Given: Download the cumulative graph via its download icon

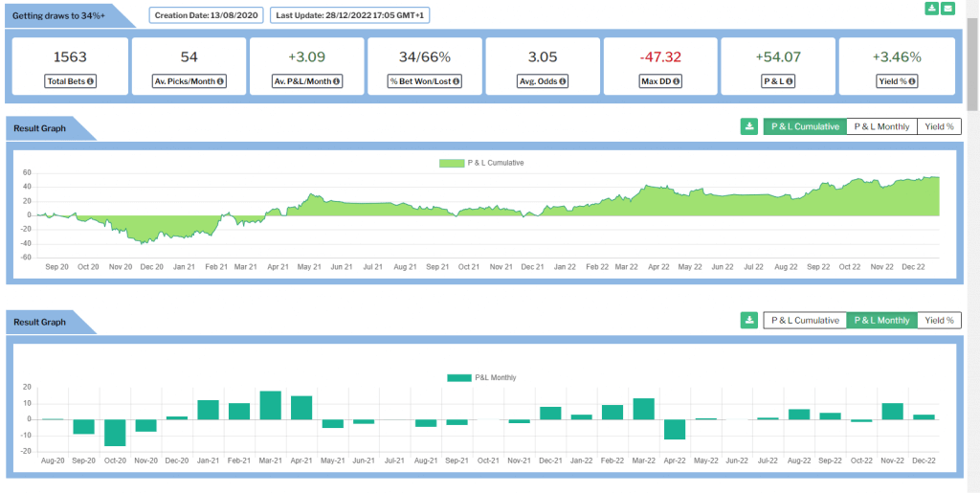Looking at the screenshot, I should (749, 126).
